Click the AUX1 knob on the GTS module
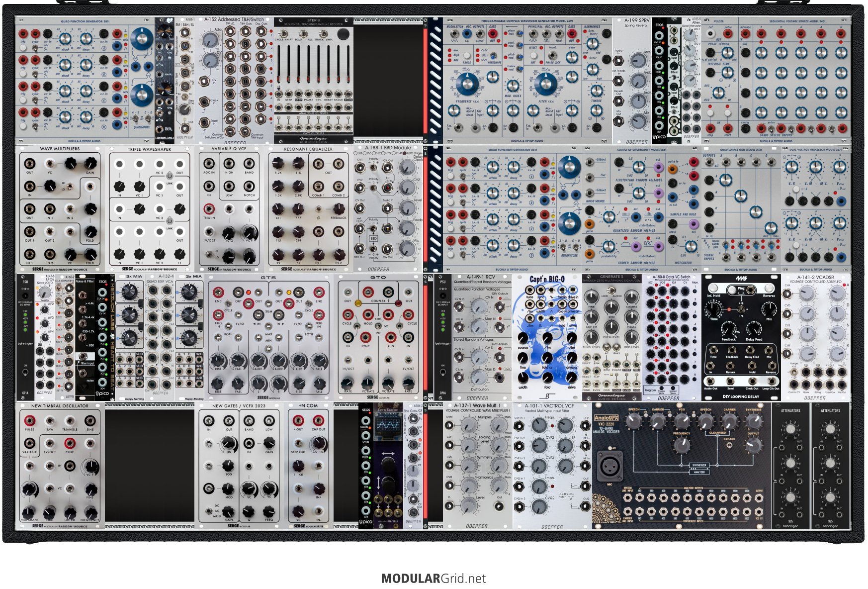This screenshot has width=868, height=589. pos(259,360)
